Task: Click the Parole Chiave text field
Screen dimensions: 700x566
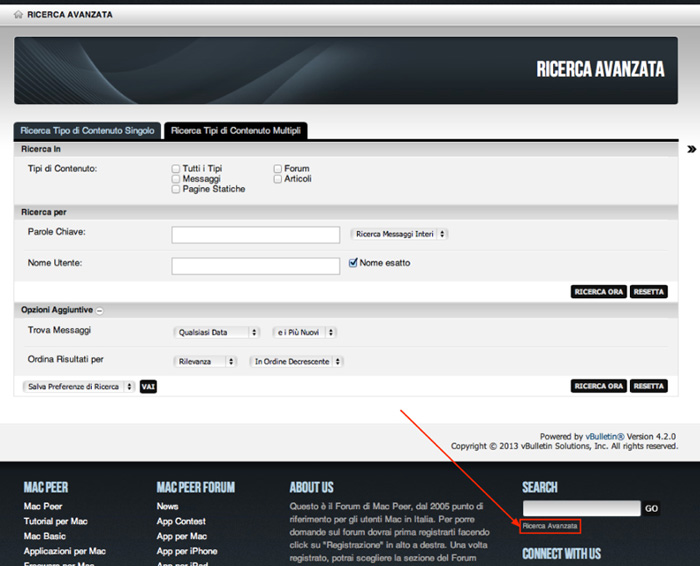Action: (x=255, y=235)
